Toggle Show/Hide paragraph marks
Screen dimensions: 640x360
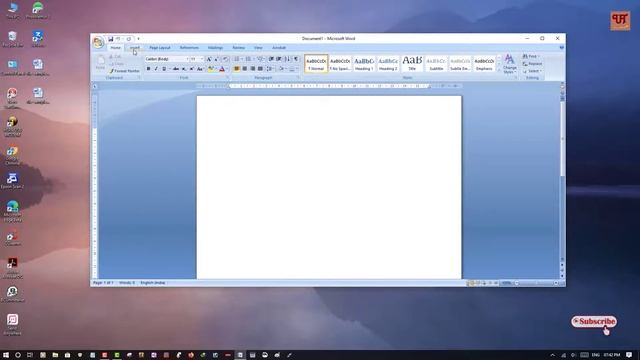[296, 59]
